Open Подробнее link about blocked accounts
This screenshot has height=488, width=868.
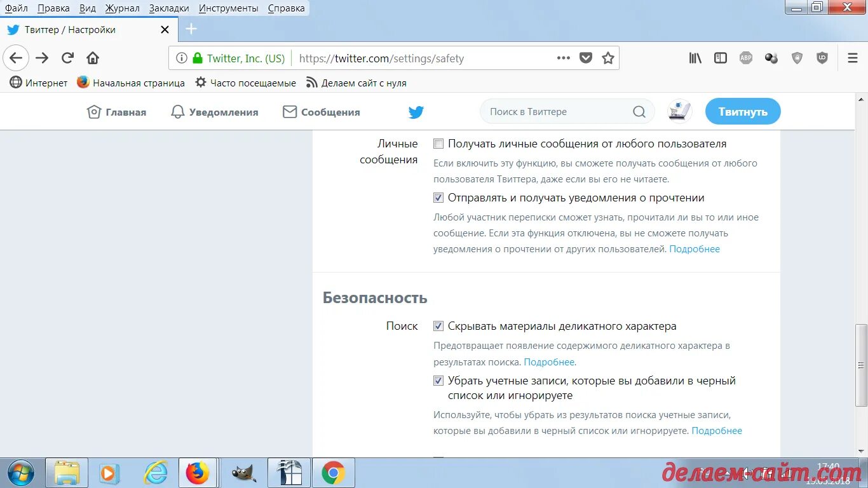tap(717, 431)
